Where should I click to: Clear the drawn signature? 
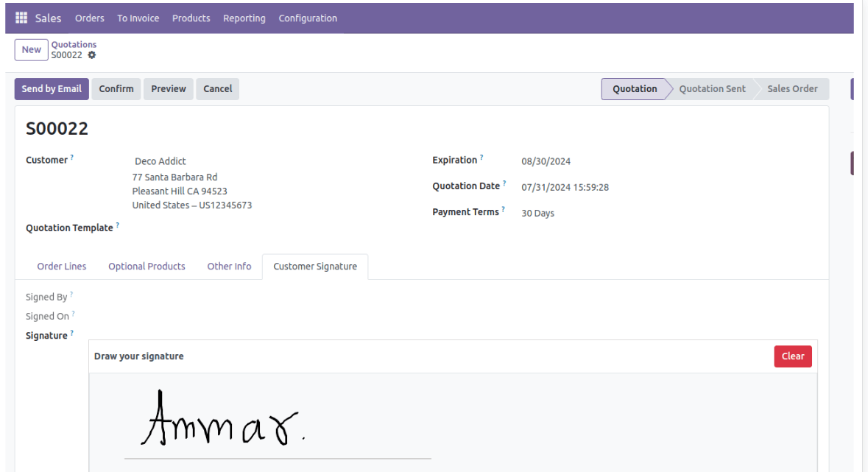click(793, 356)
